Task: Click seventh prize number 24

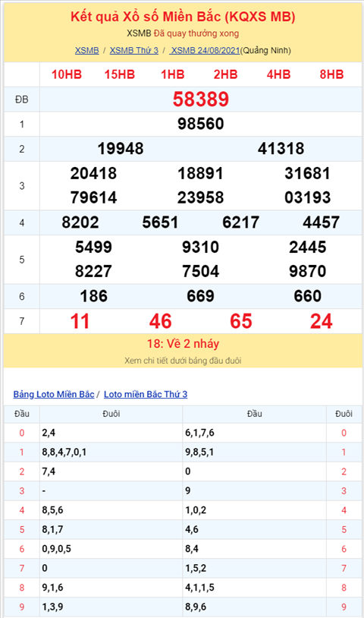Action: click(321, 321)
